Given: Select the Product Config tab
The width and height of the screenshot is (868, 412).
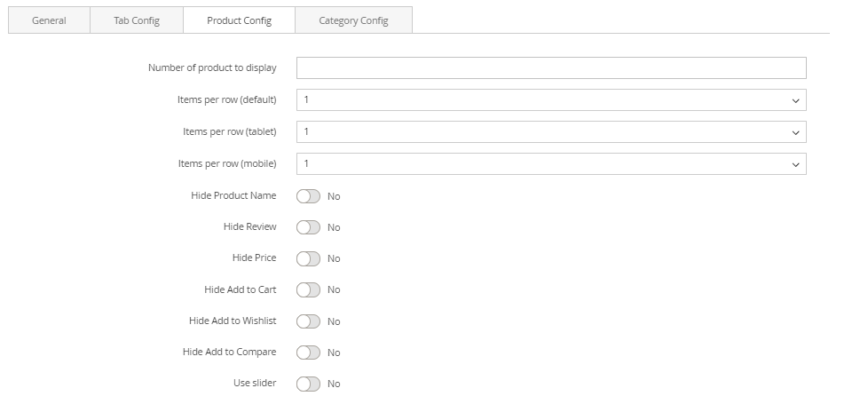Looking at the screenshot, I should [x=239, y=20].
